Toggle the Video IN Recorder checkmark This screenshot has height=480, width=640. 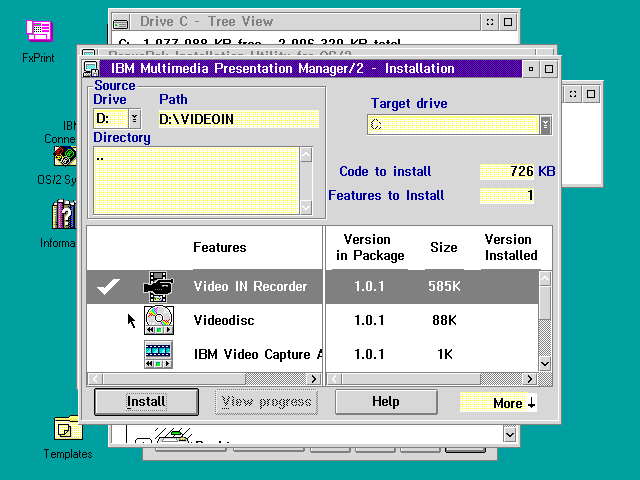click(x=109, y=287)
